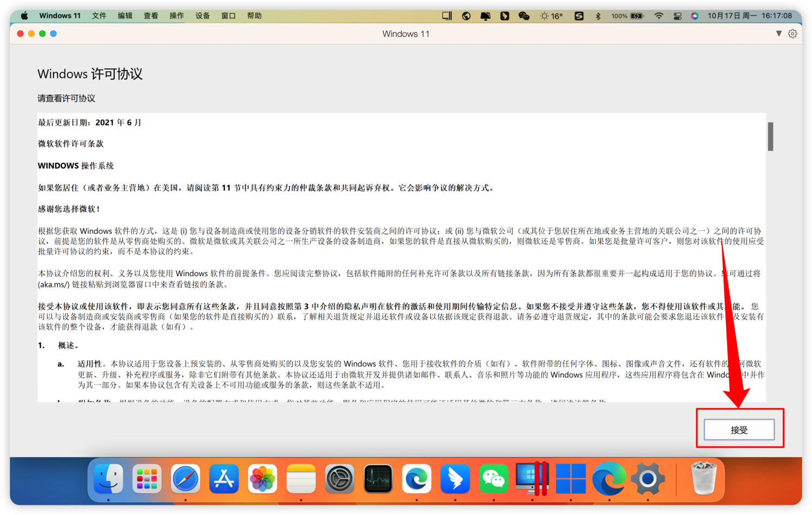Click the Sidecar display icon in the menu bar
The image size is (812, 515).
(447, 16)
